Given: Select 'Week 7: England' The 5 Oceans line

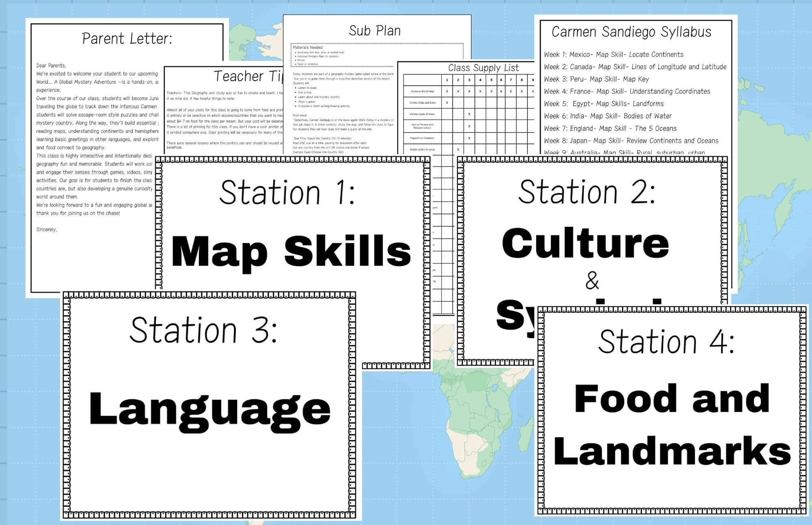Looking at the screenshot, I should click(610, 128).
